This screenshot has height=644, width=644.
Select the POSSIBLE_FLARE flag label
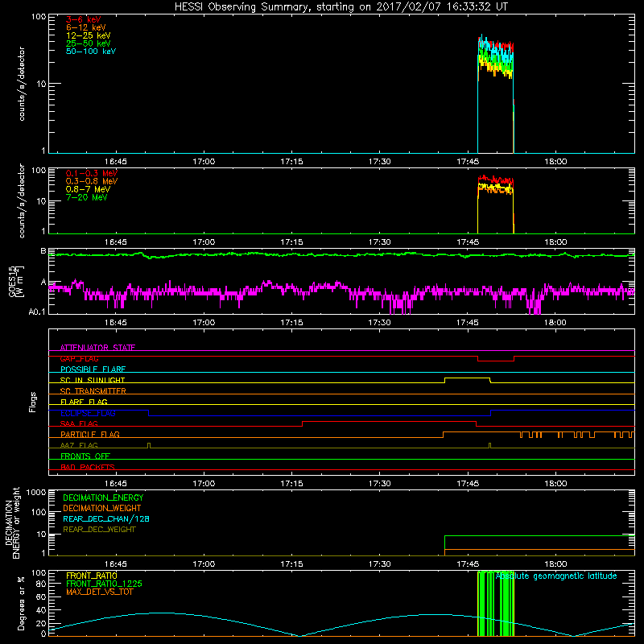tap(93, 369)
